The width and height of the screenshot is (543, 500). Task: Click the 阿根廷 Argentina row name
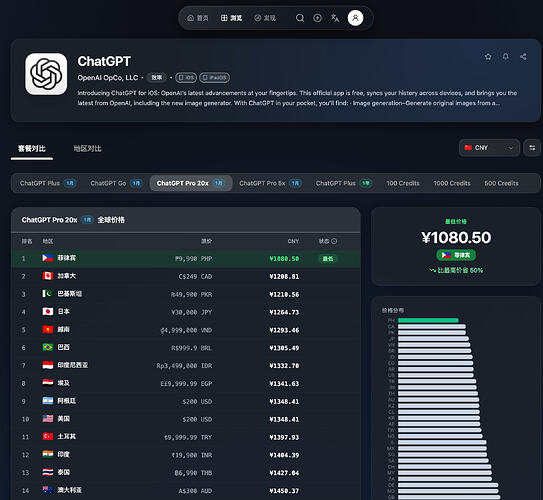[x=66, y=401]
